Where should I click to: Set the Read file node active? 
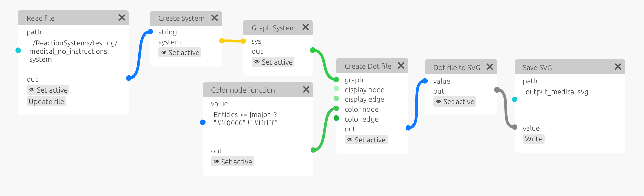click(48, 90)
